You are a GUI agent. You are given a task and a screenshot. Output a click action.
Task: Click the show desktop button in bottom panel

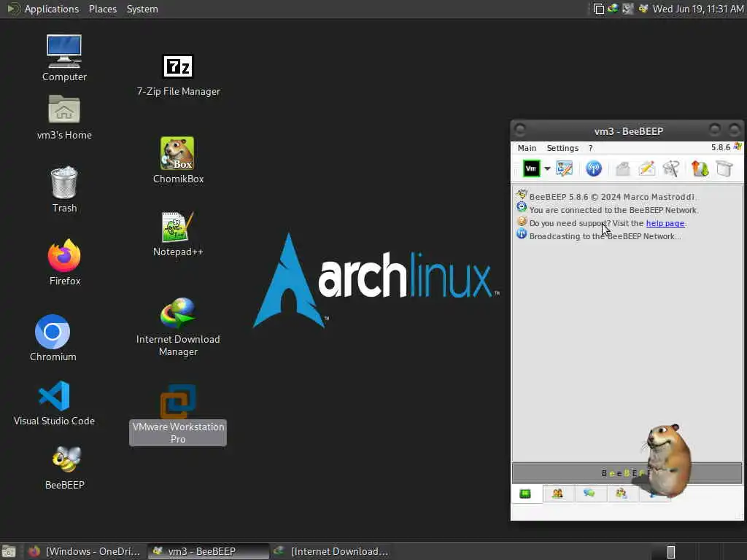[x=9, y=551]
